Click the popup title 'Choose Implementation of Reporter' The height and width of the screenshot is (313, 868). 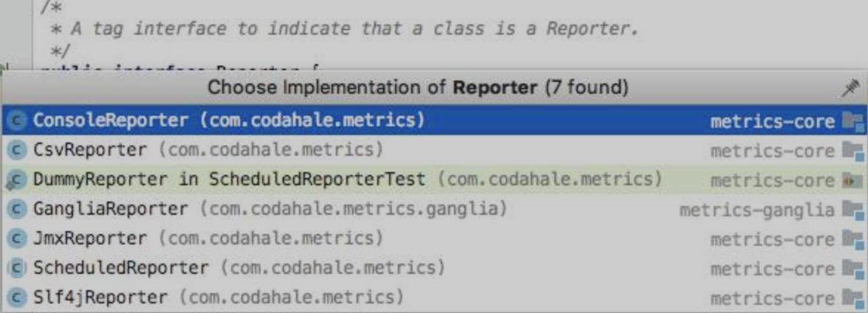tap(417, 88)
